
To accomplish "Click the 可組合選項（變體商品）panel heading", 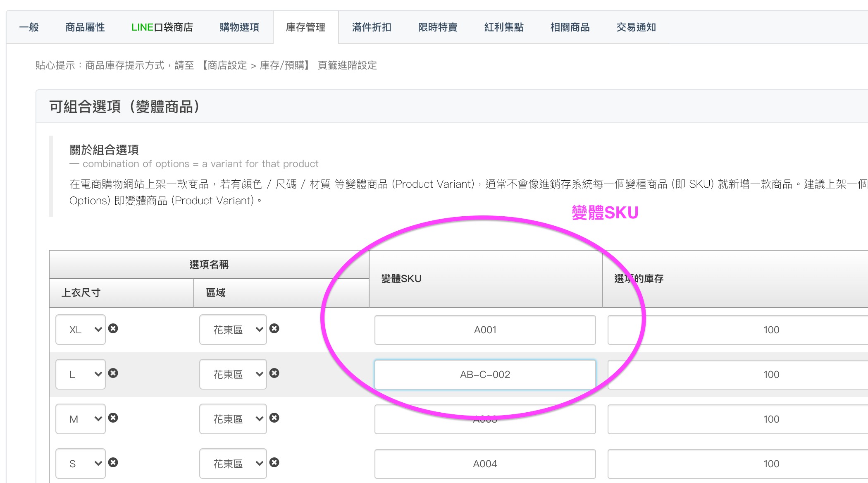I will tap(125, 107).
